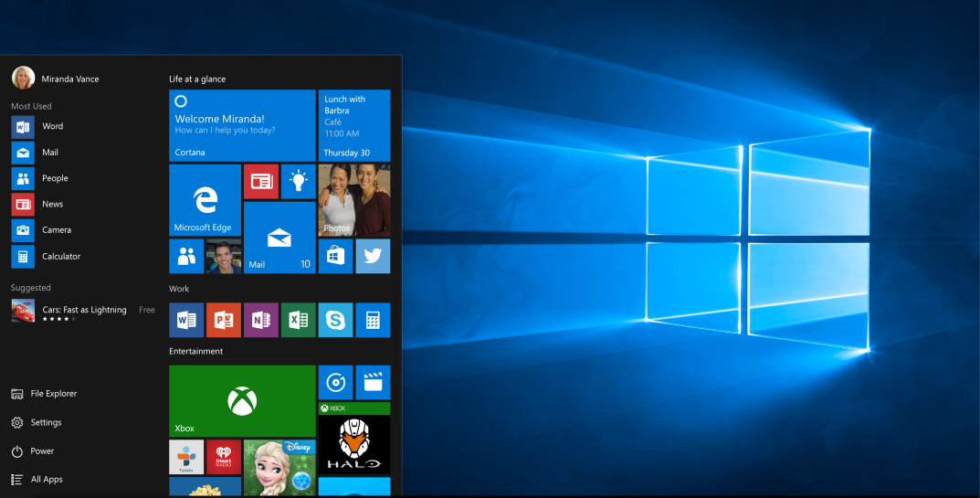Open the Disney Frozen game tile

coord(279,469)
